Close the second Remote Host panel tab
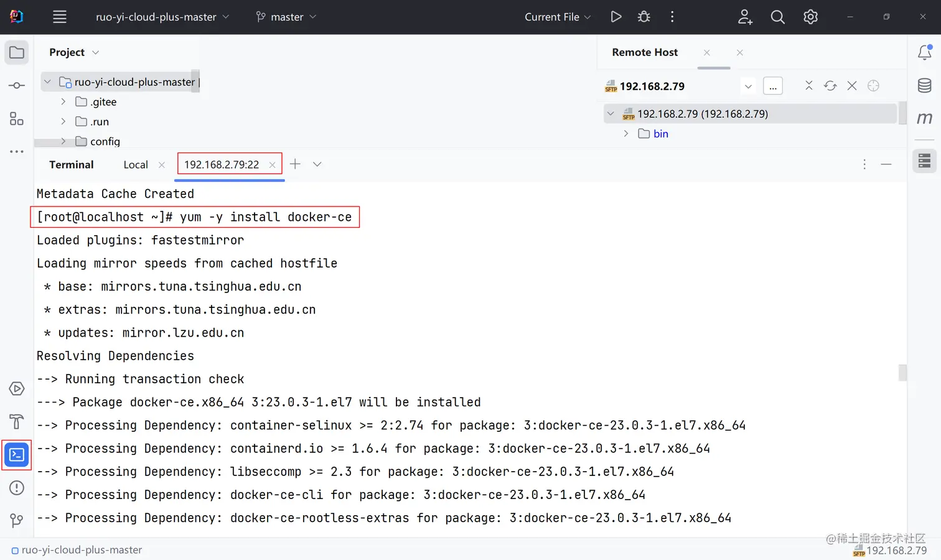 (740, 53)
